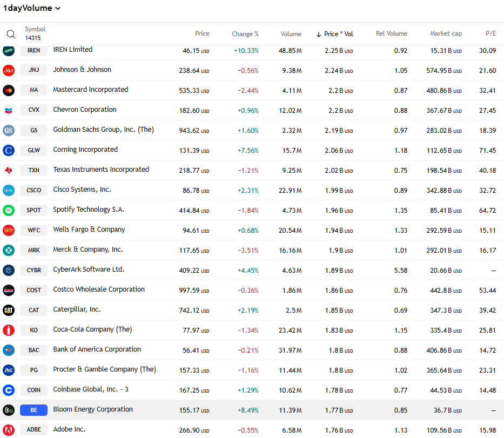Click Johnson & Johnson's 574.95 B market cap
Screen dimensions: 504x438
coord(444,71)
